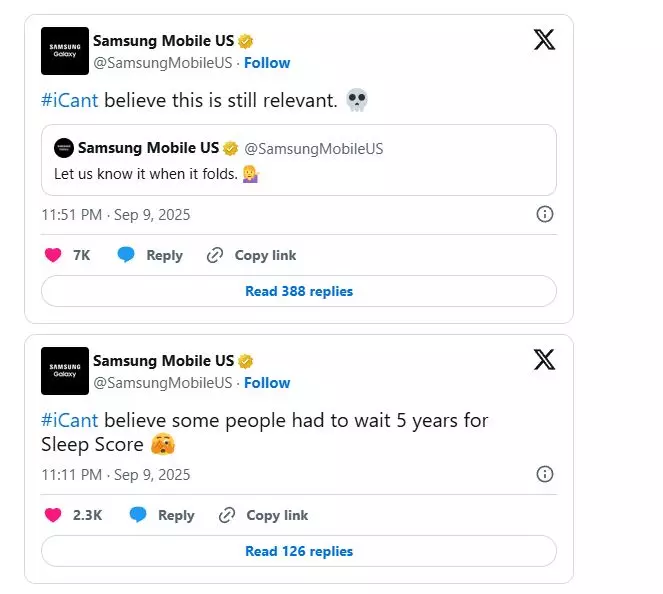Open info icon on second tweet
This screenshot has height=594, width=663.
coord(545,474)
